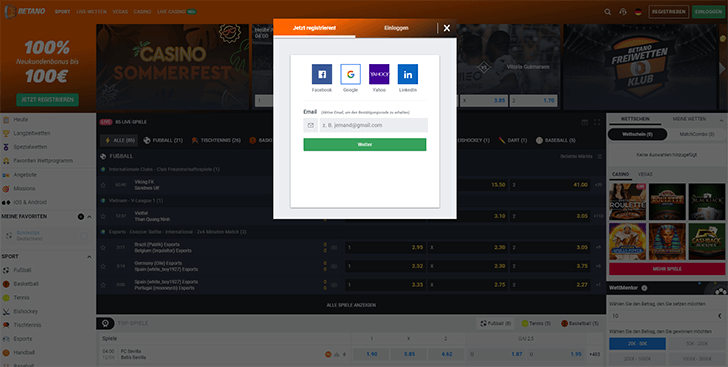Click the green Weiter button
Viewport: 728px width, 367px height.
pyautogui.click(x=365, y=144)
